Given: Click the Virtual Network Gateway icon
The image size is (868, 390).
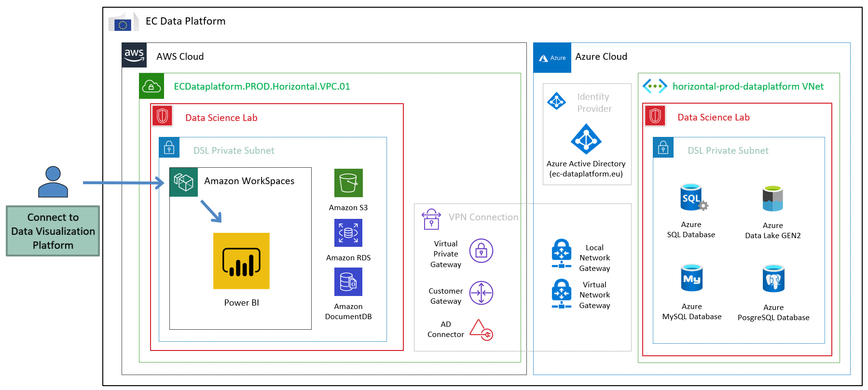Looking at the screenshot, I should (562, 294).
